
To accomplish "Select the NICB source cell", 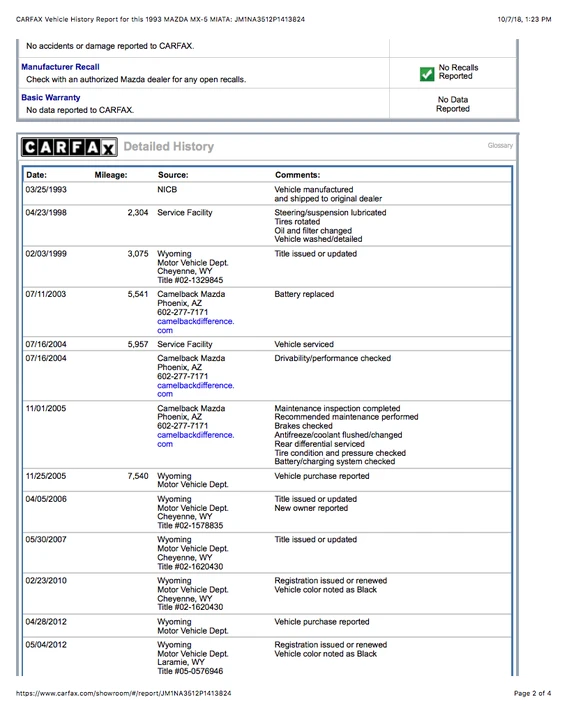I will coord(167,190).
